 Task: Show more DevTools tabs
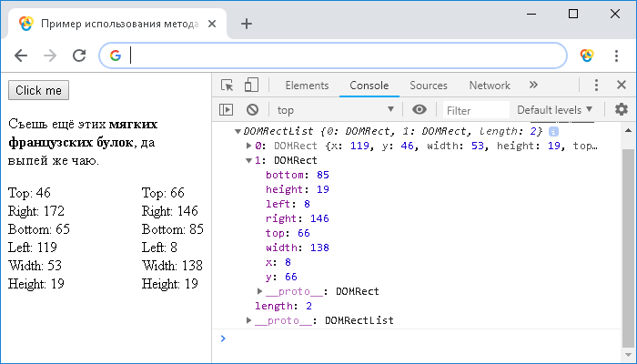[x=533, y=85]
